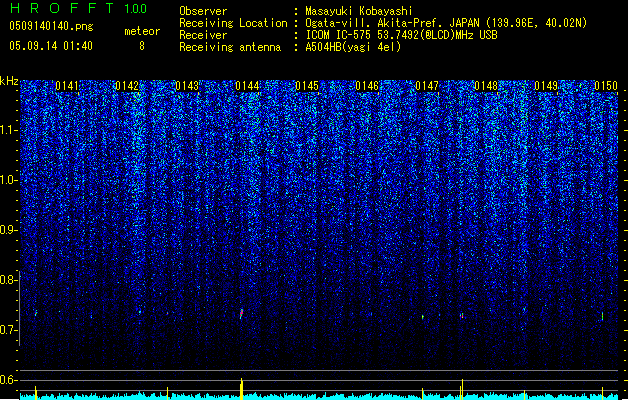Click the ICOM IC-575 receiver text

click(401, 35)
